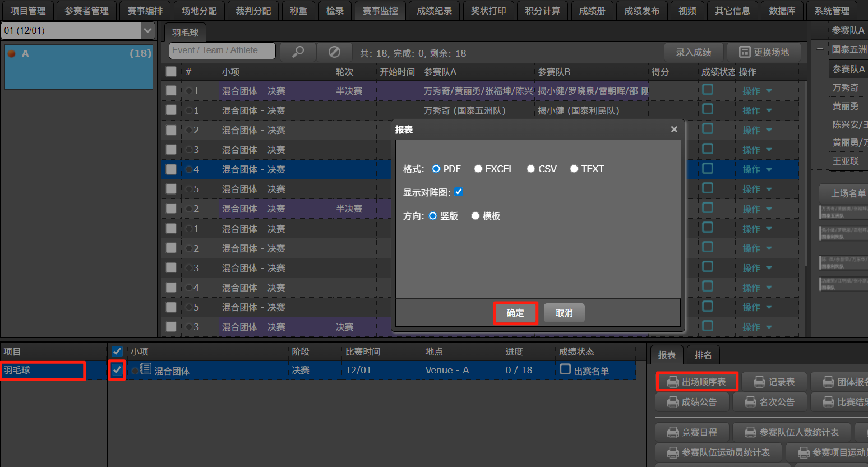This screenshot has height=467, width=868.
Task: Click the 更换场地 venue button
Action: tap(764, 52)
